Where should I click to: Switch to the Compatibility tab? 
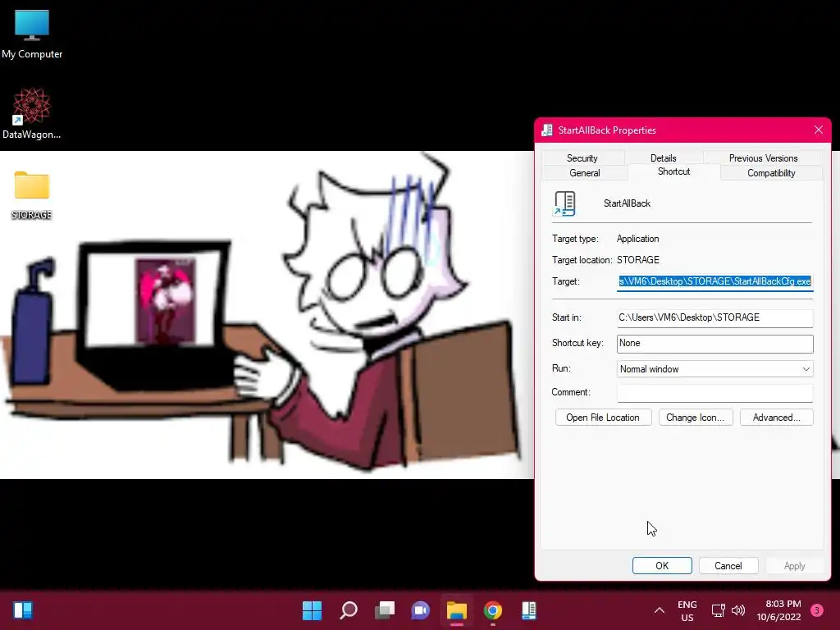pos(771,173)
